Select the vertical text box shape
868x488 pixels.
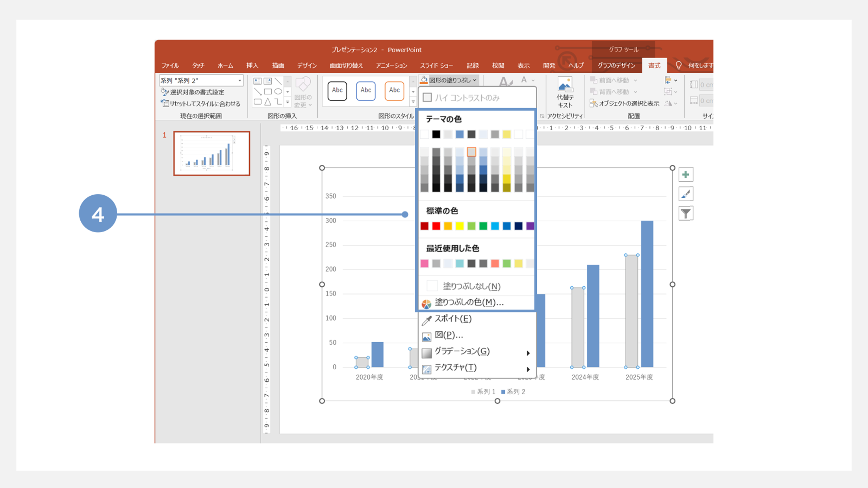[268, 81]
